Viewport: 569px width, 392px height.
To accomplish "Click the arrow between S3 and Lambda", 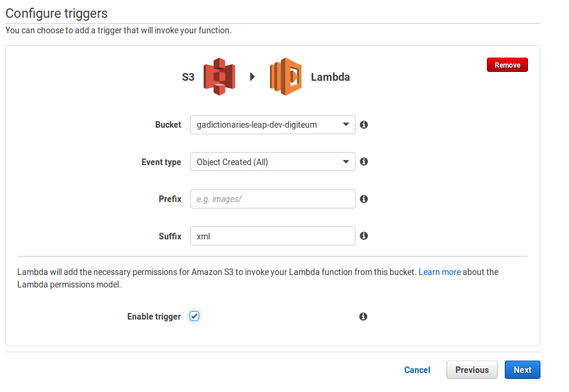I will pos(252,76).
